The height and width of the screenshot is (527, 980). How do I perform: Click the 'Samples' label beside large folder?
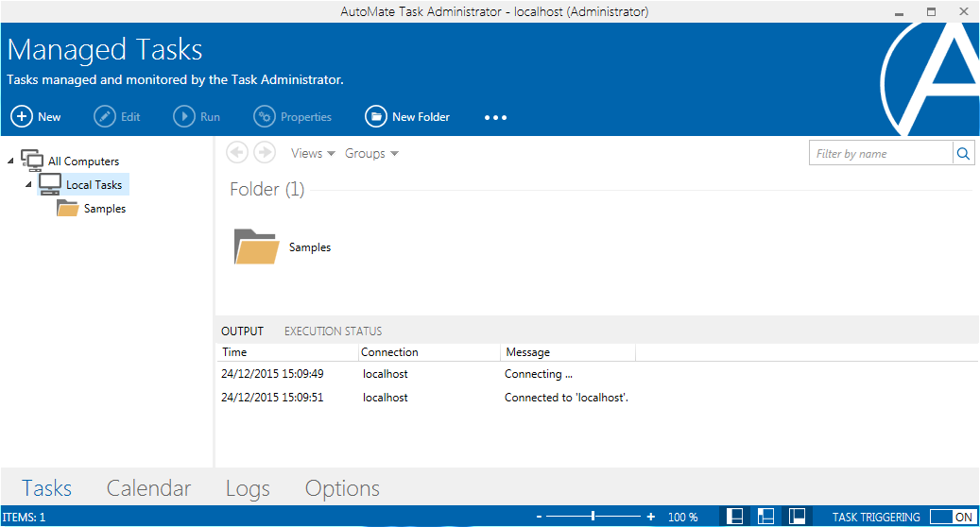310,247
